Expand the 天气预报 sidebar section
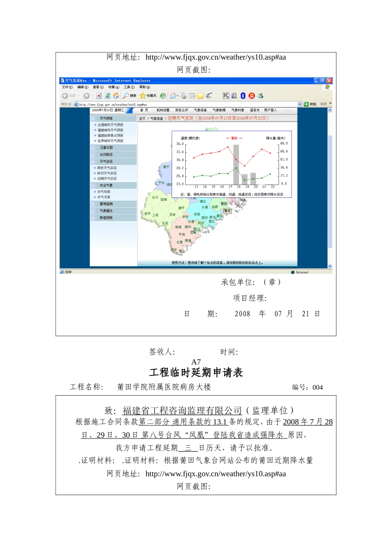Viewport: 392px width, 555px height. pos(113,119)
